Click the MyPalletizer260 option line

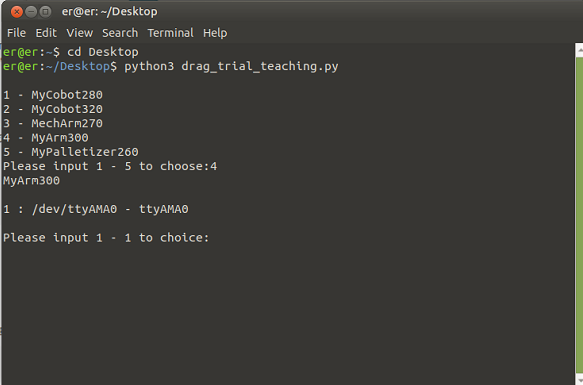(71, 152)
